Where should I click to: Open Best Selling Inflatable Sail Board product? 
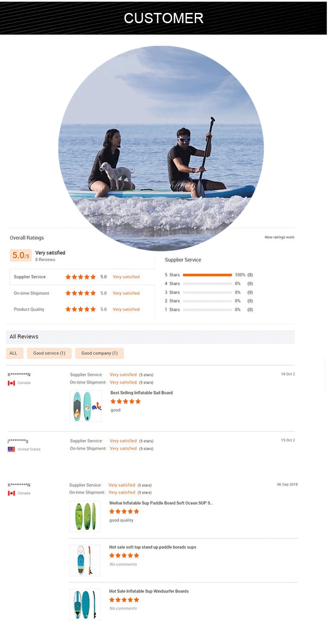click(142, 393)
